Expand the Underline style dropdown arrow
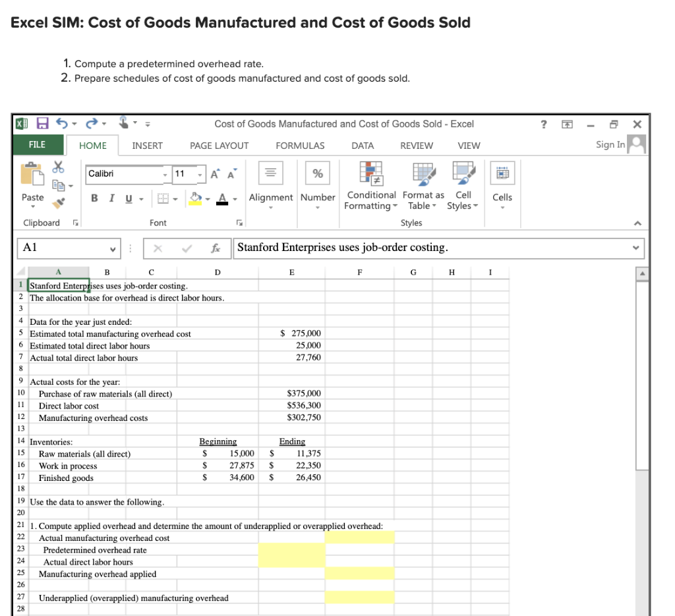The height and width of the screenshot is (616, 675). click(x=141, y=199)
